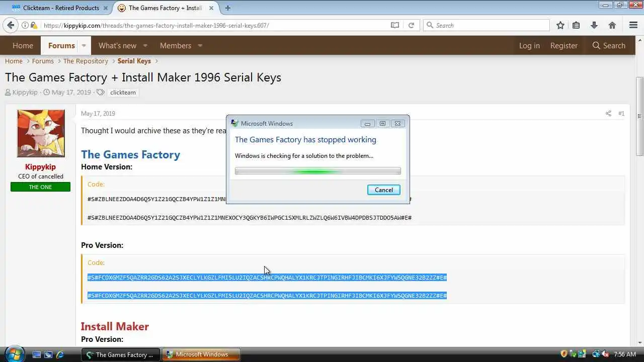Click the site information icon in address bar

click(x=25, y=25)
